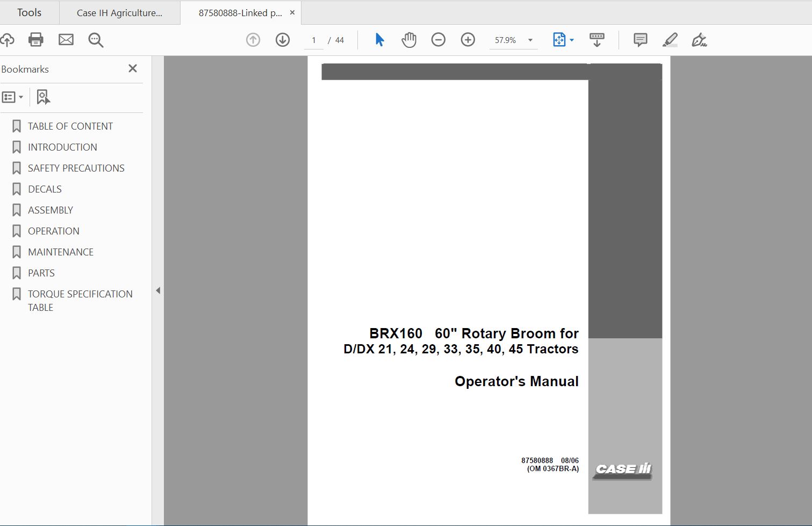Click the find current bookmark icon
Image resolution: width=812 pixels, height=526 pixels.
[x=43, y=97]
